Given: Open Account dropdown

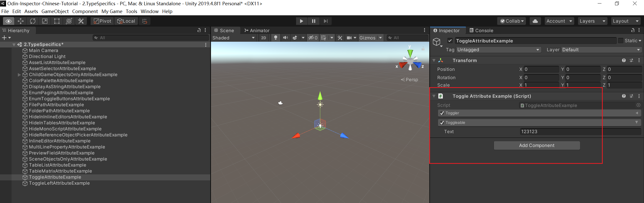Looking at the screenshot, I should 559,21.
